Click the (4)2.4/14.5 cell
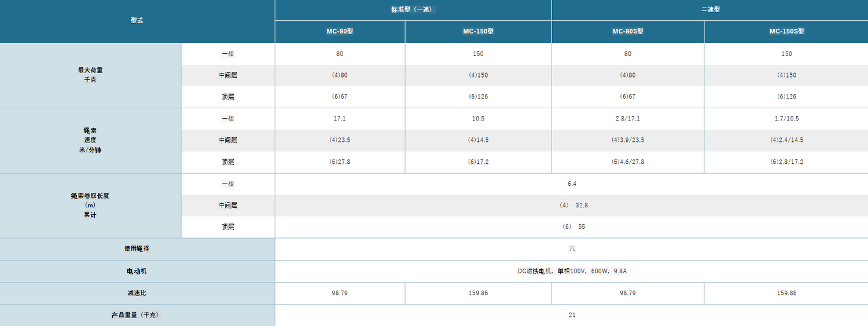The image size is (868, 326). (786, 140)
